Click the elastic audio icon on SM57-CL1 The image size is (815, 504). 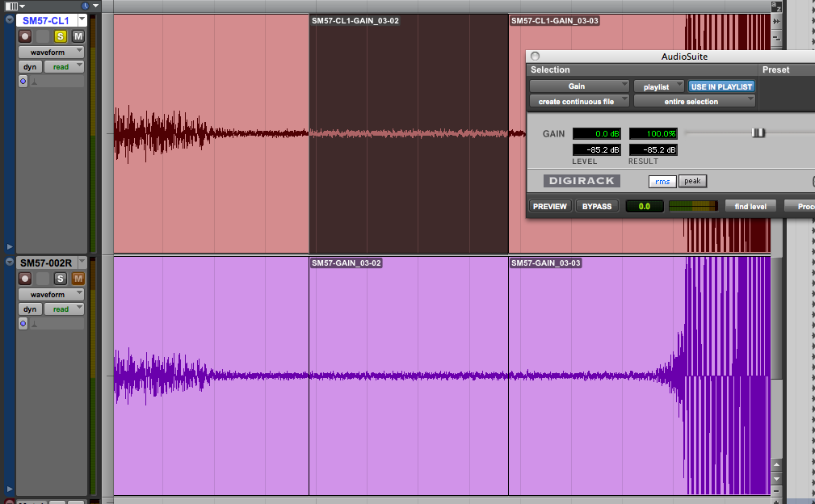[34, 82]
